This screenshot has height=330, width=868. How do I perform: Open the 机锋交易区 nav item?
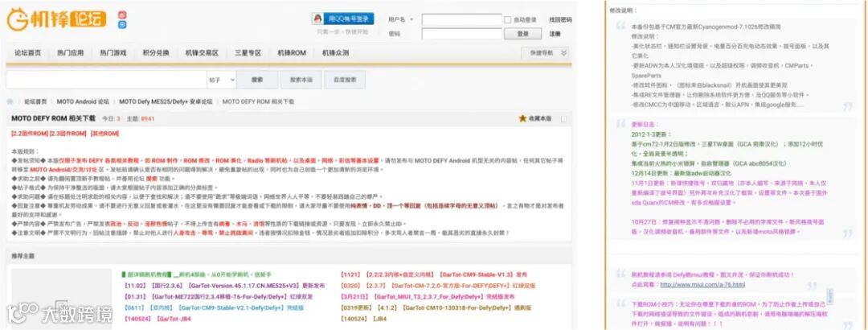pyautogui.click(x=202, y=52)
